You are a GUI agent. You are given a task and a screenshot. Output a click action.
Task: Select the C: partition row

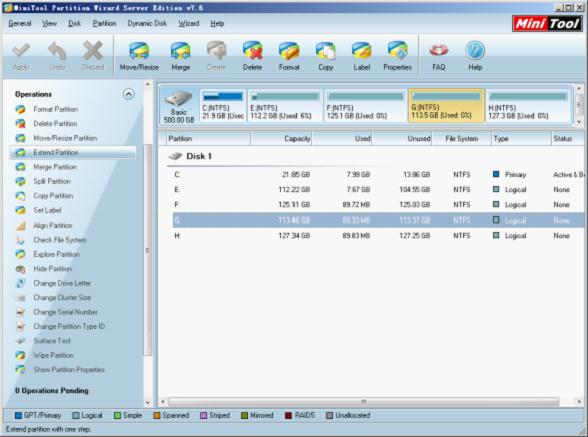click(x=378, y=175)
